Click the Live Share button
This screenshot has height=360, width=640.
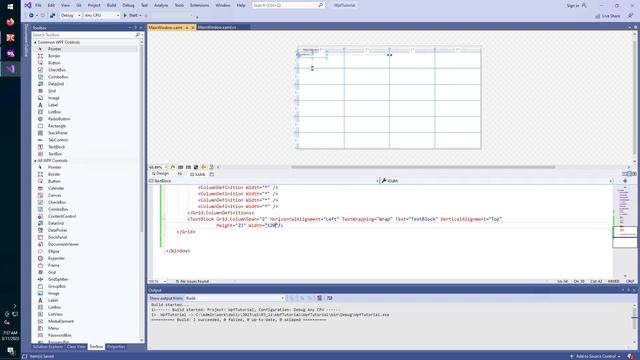pos(608,16)
